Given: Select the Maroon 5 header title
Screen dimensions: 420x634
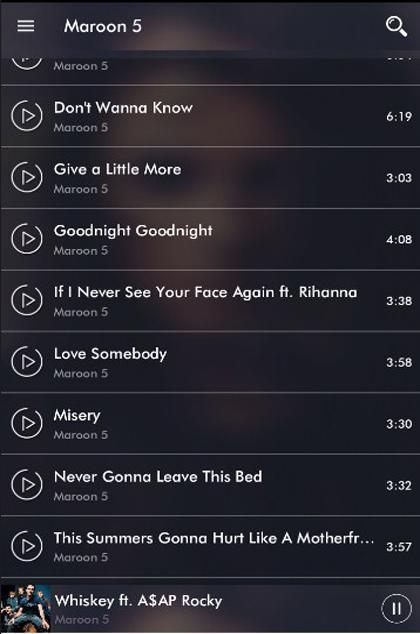Looking at the screenshot, I should (x=103, y=26).
